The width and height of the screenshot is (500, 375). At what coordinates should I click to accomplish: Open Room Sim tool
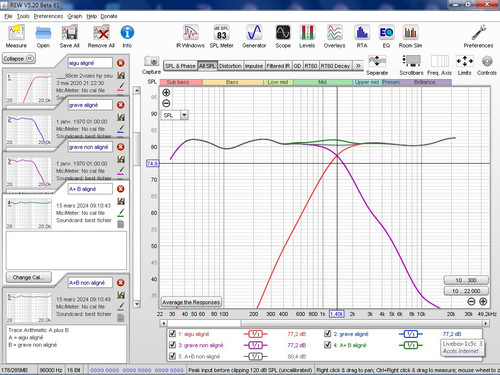pos(410,36)
